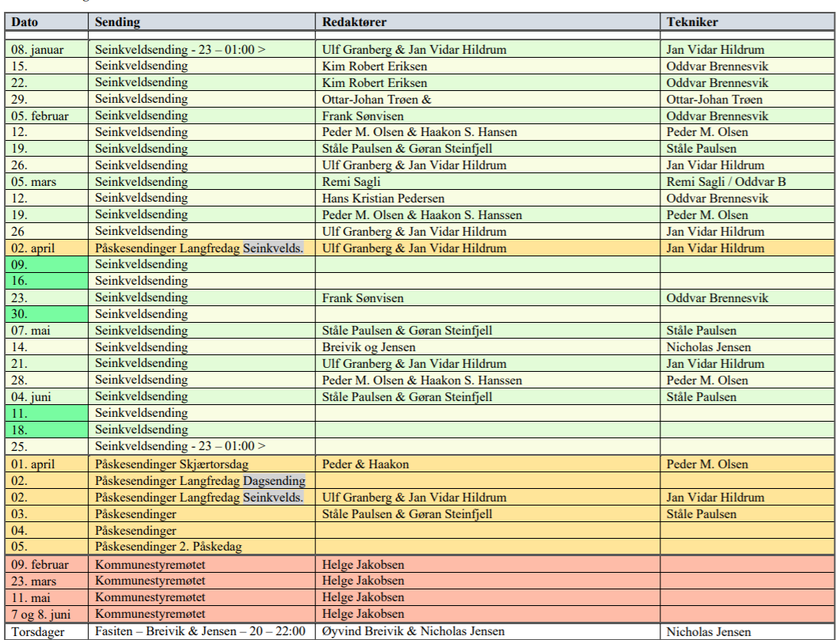
Task: Click the 'Peder & Haakon' cell
Action: [x=487, y=464]
